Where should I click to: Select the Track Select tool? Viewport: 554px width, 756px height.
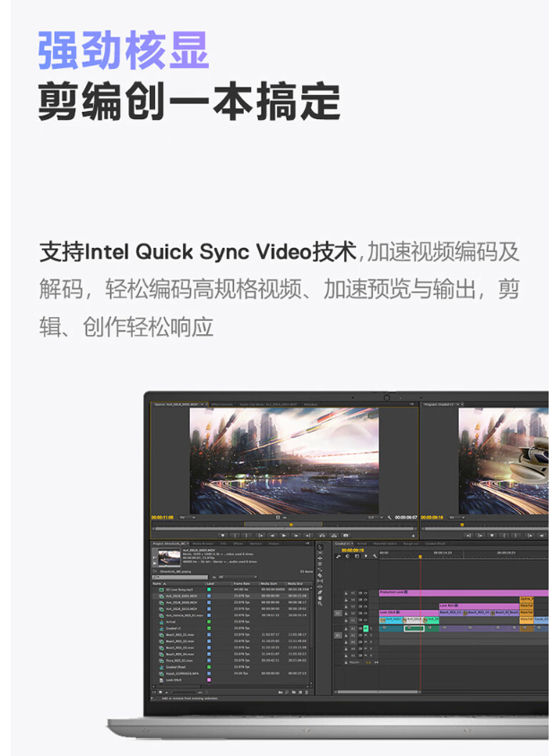coord(320,553)
